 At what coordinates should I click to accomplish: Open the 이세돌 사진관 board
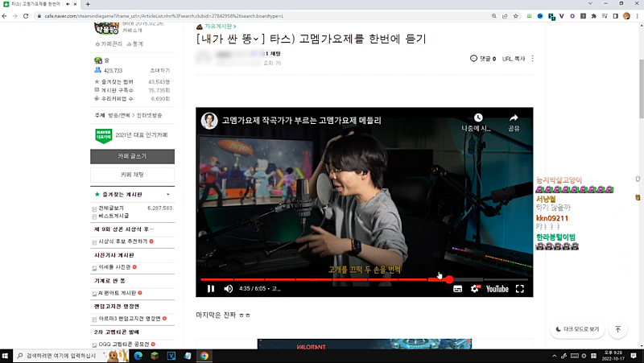(114, 267)
